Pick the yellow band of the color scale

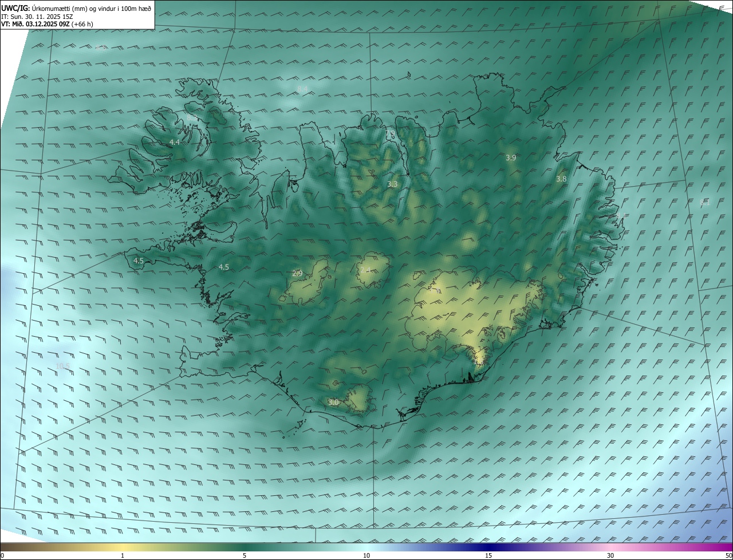tap(123, 547)
